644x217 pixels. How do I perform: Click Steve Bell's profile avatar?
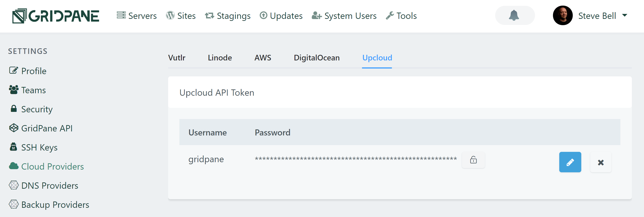562,15
